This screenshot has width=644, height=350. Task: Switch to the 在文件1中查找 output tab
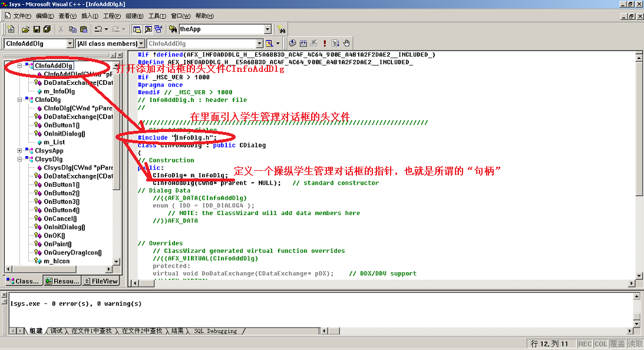(x=91, y=331)
